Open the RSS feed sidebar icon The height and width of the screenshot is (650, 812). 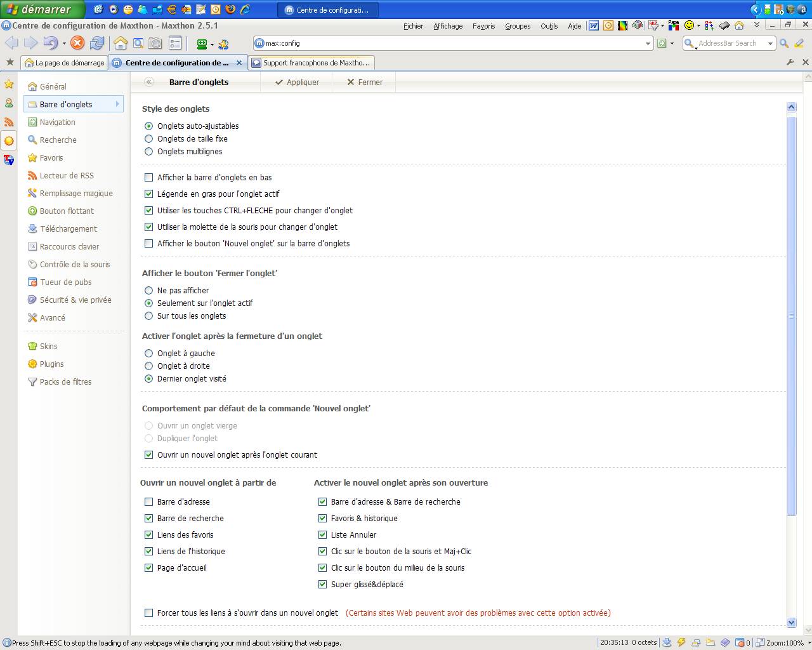point(9,122)
